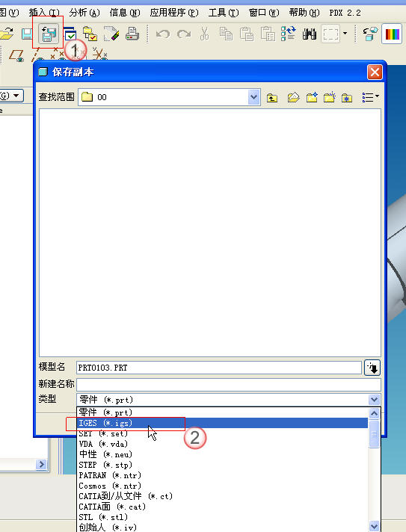
Task: Select SET (*.set) in type list
Action: pyautogui.click(x=223, y=433)
